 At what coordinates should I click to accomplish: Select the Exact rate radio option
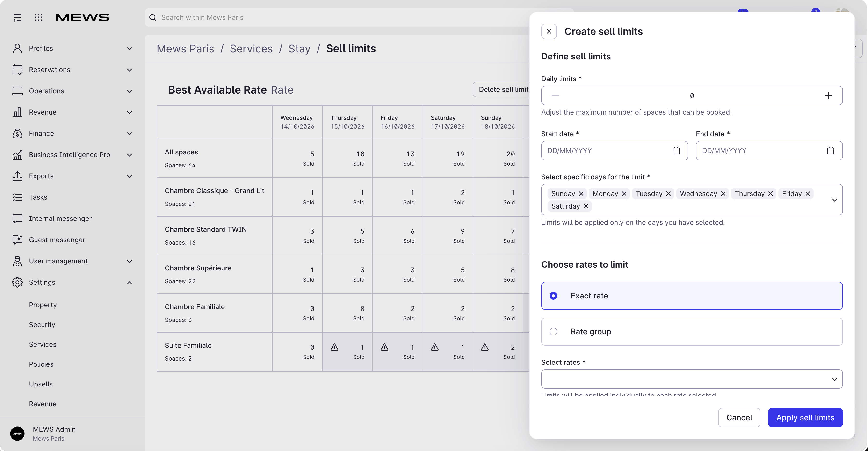pos(692,296)
